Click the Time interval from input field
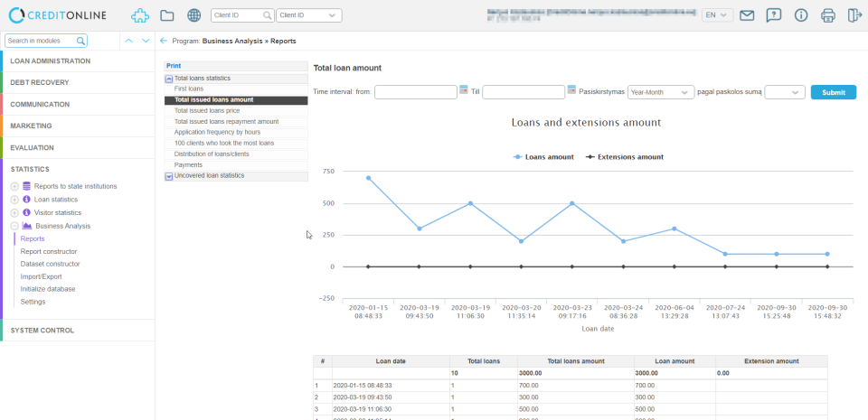 coord(416,92)
